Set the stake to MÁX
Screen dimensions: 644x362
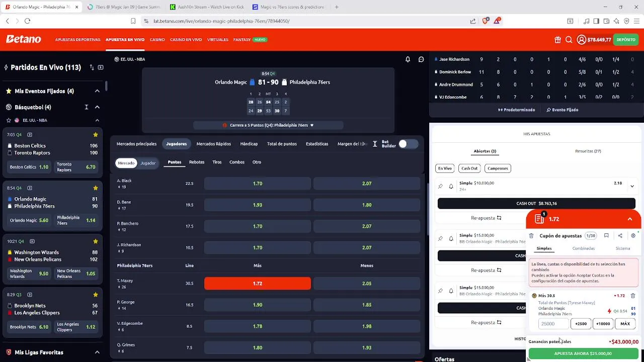(625, 324)
